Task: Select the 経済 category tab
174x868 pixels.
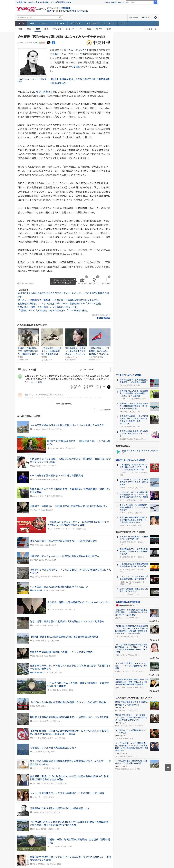Action: (x=46, y=29)
